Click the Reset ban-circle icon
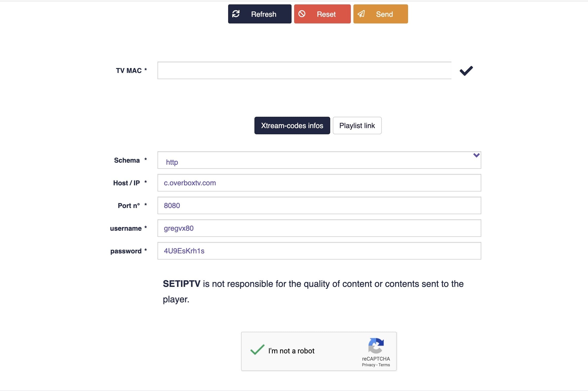Viewport: 588px width, 391px height. coord(302,14)
